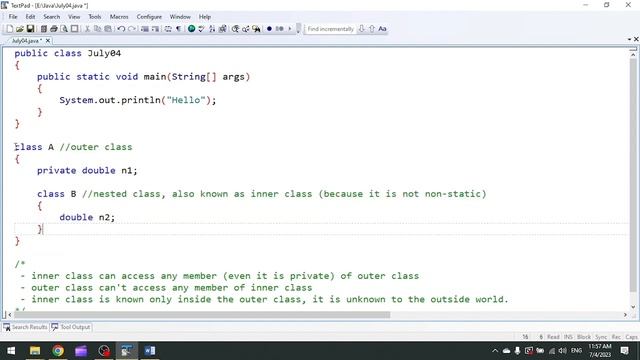Click the small arrow run icon in toolbar
The width and height of the screenshot is (640, 360).
point(290,29)
